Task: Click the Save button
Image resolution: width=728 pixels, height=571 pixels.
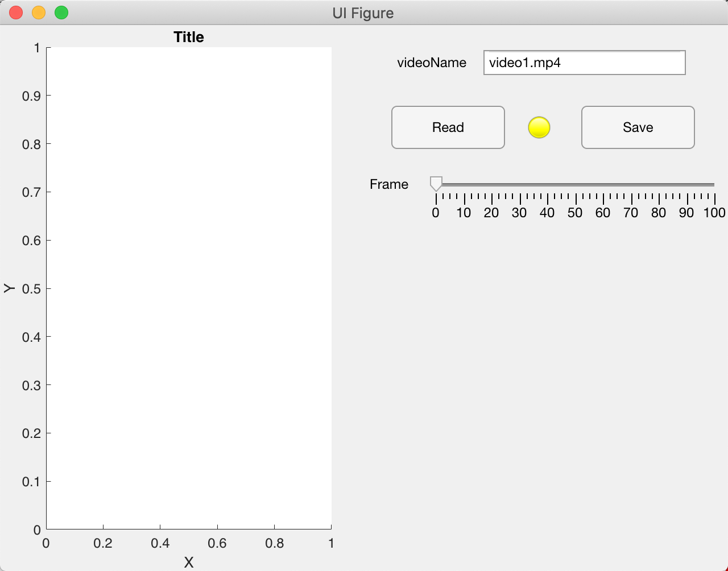Action: point(638,127)
